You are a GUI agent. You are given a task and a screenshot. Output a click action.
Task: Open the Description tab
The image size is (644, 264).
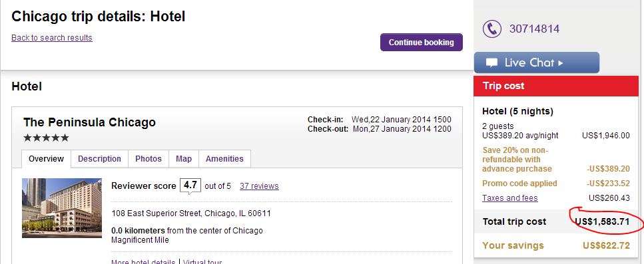click(99, 159)
